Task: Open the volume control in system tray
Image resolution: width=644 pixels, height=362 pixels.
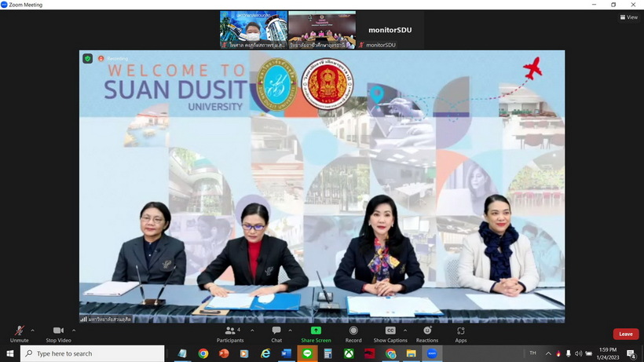Action: pyautogui.click(x=578, y=353)
